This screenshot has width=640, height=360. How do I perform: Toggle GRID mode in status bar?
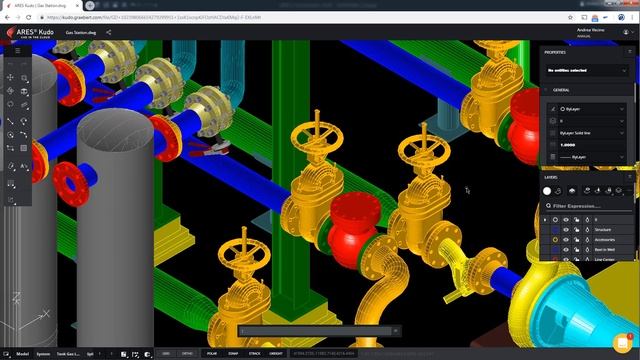coord(166,353)
